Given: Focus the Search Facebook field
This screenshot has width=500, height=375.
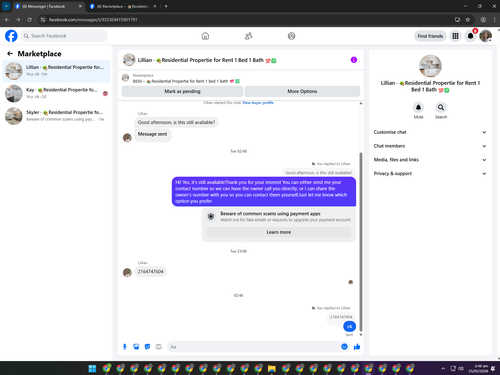Looking at the screenshot, I should coord(64,36).
